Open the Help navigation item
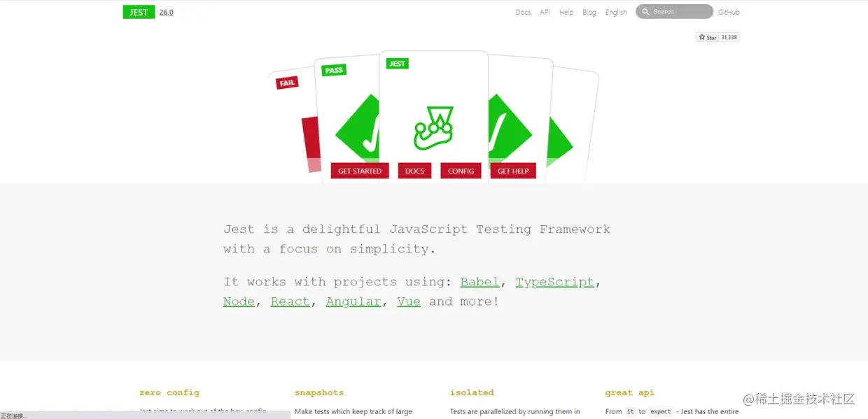 (566, 12)
